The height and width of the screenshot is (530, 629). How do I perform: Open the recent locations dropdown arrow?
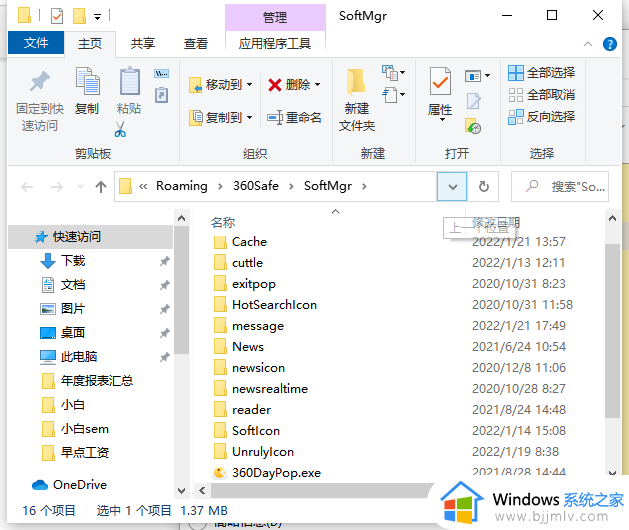[80, 187]
